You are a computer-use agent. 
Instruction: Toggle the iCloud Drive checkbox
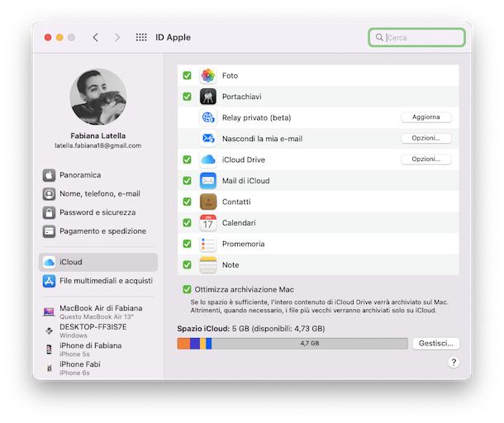187,159
